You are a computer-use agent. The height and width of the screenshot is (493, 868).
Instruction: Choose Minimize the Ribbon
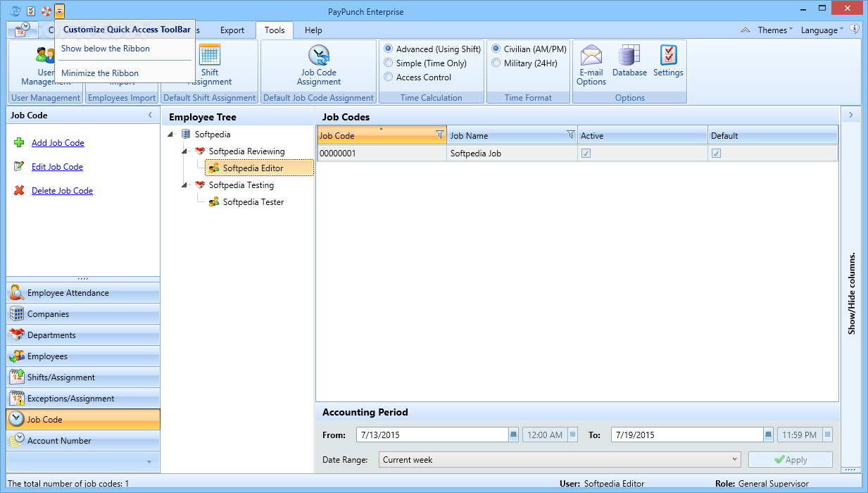[x=100, y=73]
